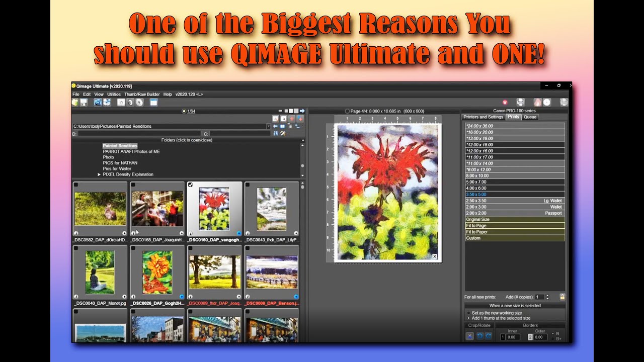Choose the Fit to Page size option

pos(515,226)
